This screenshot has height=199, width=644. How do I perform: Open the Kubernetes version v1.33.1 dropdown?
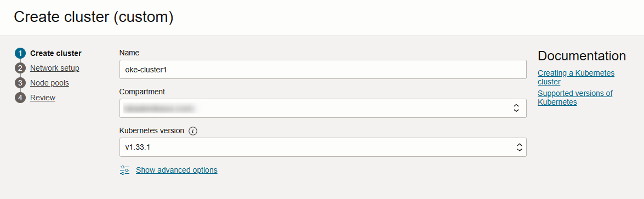323,147
